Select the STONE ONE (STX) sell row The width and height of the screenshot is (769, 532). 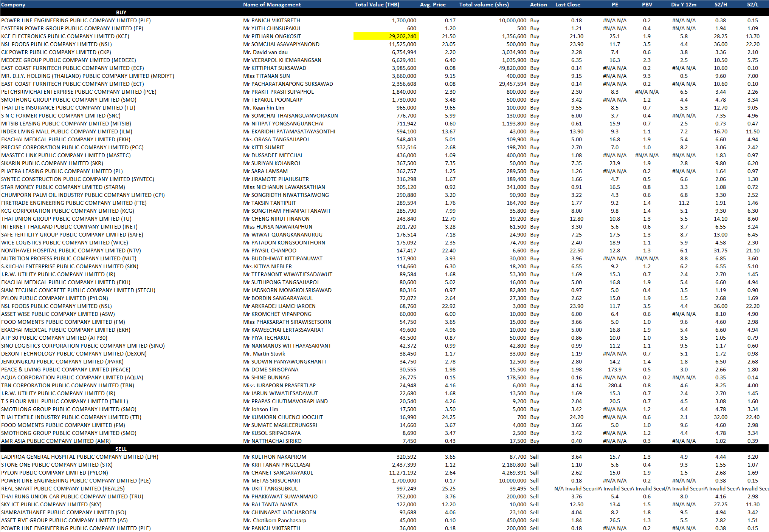pyautogui.click(x=57, y=465)
